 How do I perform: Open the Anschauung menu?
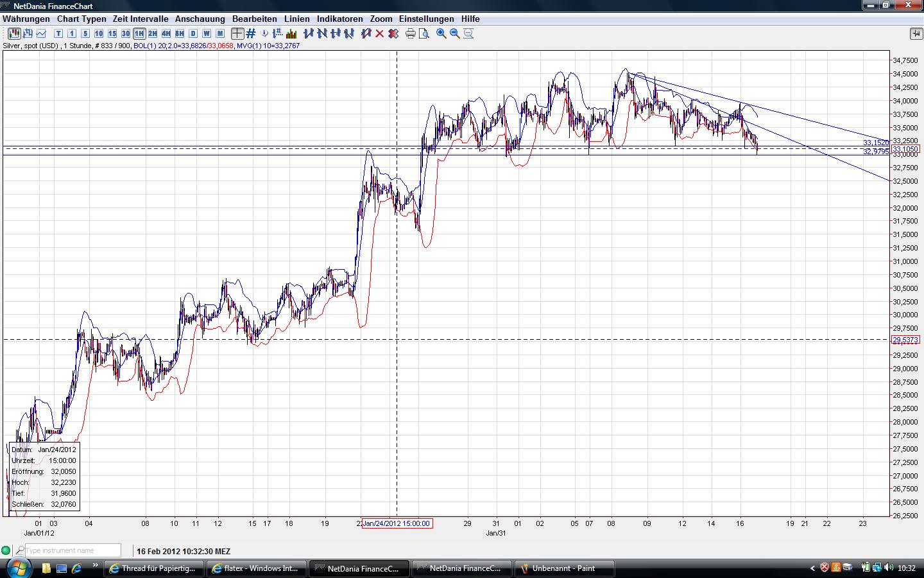coord(200,19)
